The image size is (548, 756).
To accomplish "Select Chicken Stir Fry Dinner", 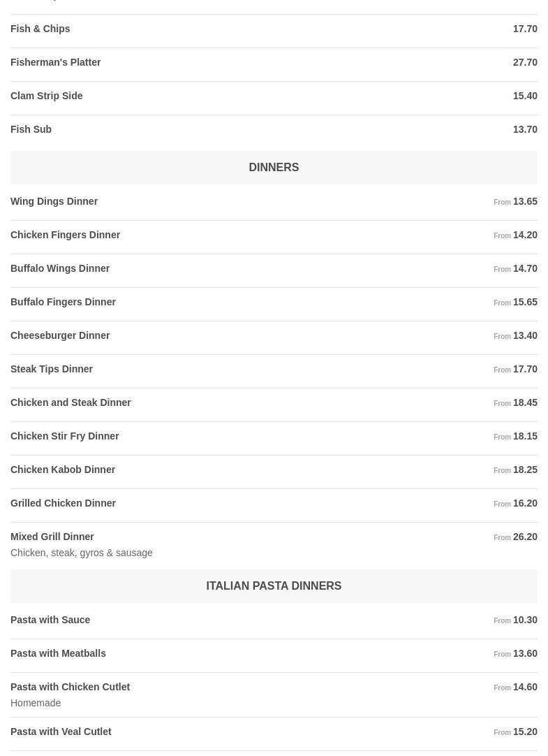I will click(65, 437).
